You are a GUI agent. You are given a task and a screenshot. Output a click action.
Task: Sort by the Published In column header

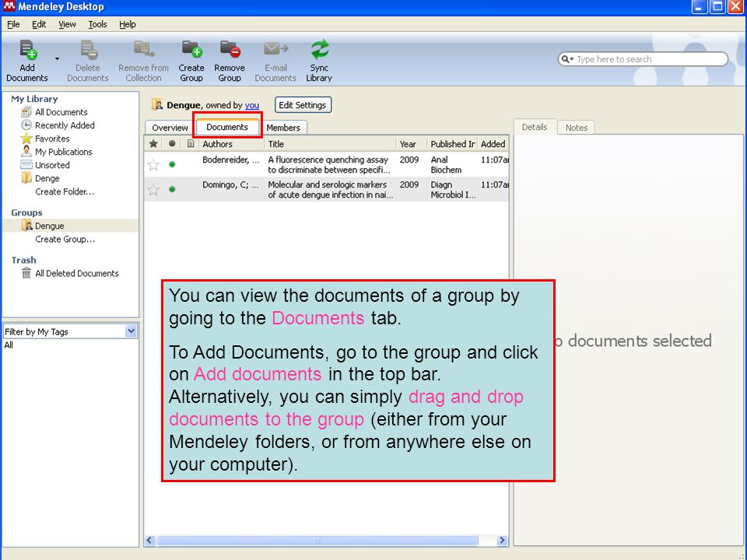[x=453, y=144]
